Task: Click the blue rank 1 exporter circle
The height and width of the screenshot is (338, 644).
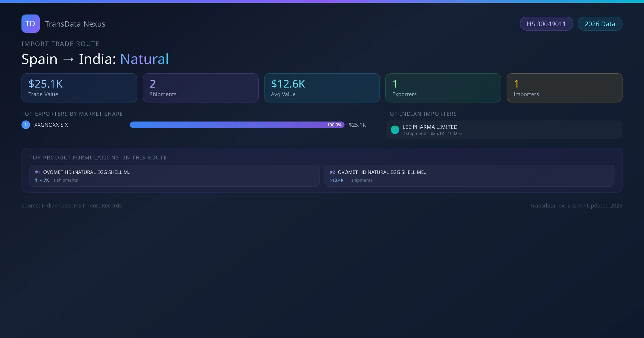Action: 26,125
